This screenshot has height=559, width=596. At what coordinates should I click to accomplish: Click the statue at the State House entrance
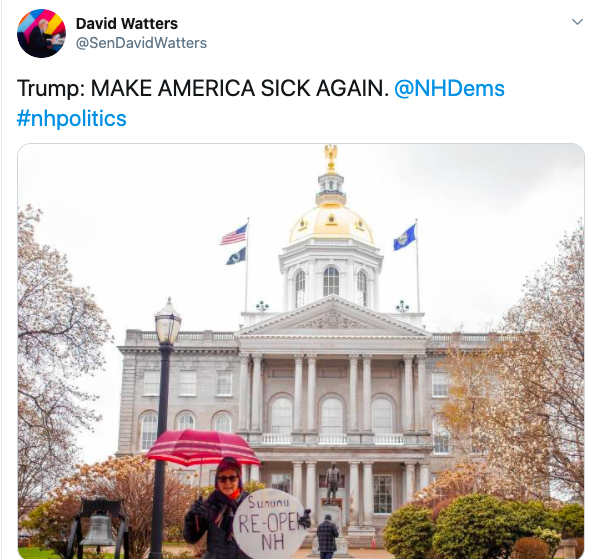[x=333, y=481]
